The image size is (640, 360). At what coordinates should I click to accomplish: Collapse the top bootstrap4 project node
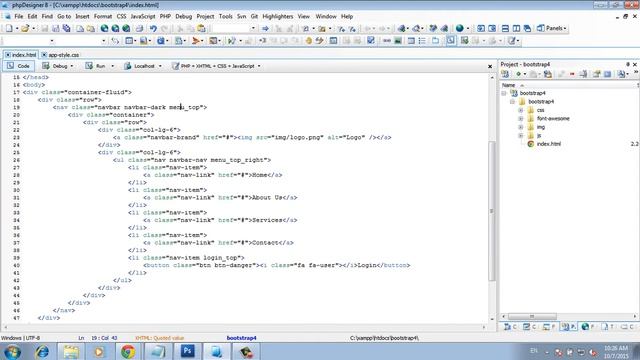tap(504, 93)
